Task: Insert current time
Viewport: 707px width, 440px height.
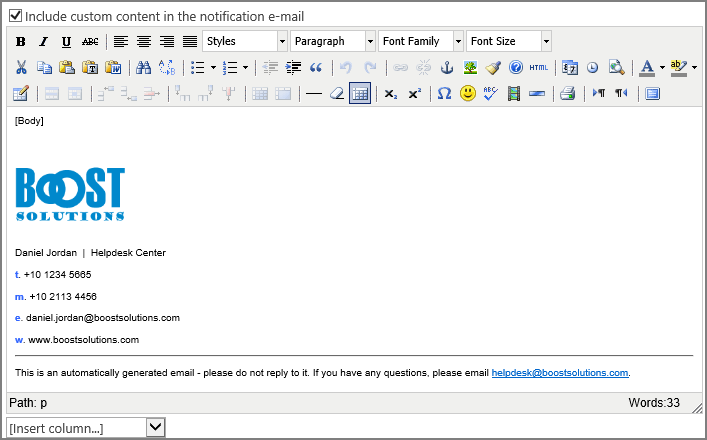Action: tap(592, 68)
